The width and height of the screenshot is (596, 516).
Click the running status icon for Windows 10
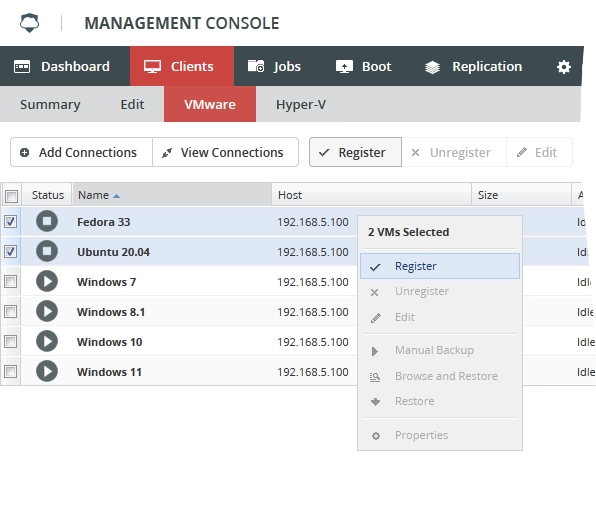coord(47,341)
